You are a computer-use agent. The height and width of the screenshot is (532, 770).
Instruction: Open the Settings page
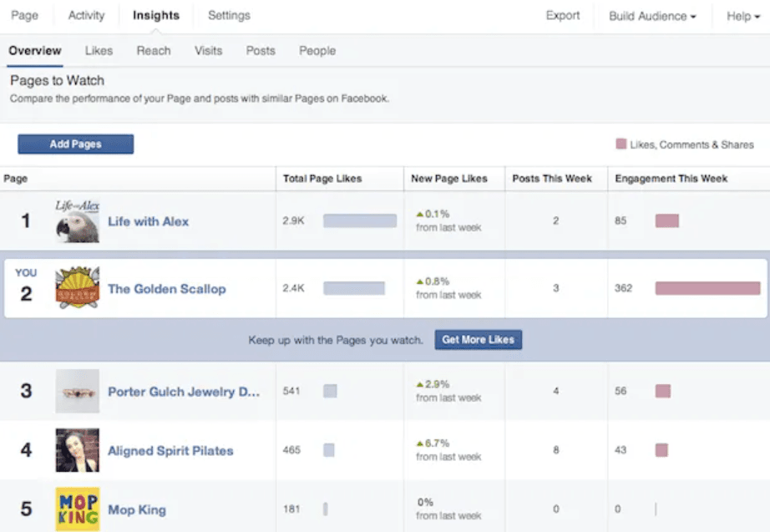228,15
